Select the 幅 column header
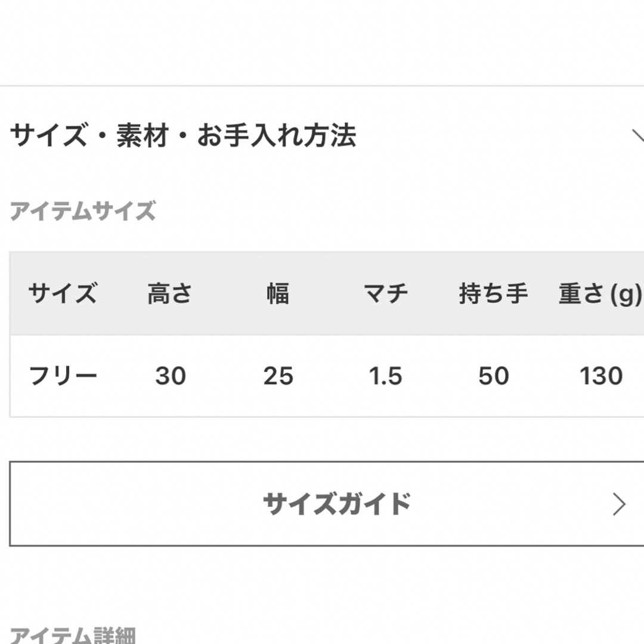The height and width of the screenshot is (644, 644). [278, 293]
